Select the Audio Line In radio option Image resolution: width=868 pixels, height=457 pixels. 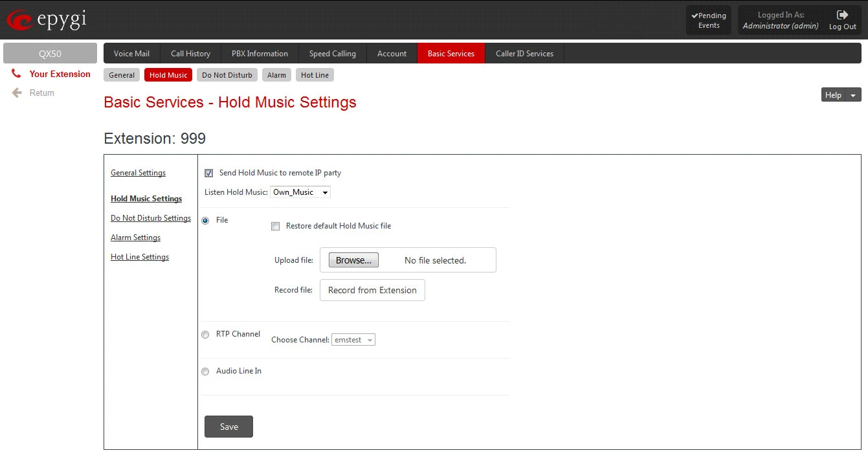pos(205,372)
